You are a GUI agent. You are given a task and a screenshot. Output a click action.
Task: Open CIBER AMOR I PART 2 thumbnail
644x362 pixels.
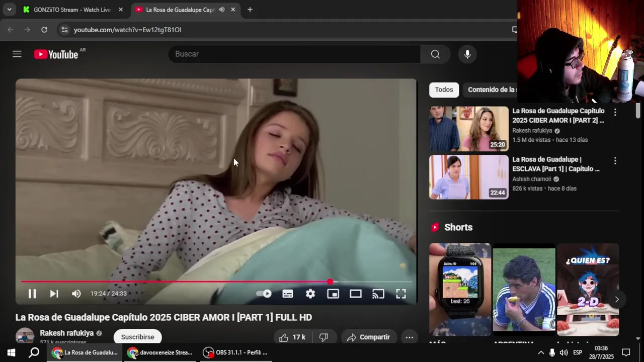tap(469, 129)
